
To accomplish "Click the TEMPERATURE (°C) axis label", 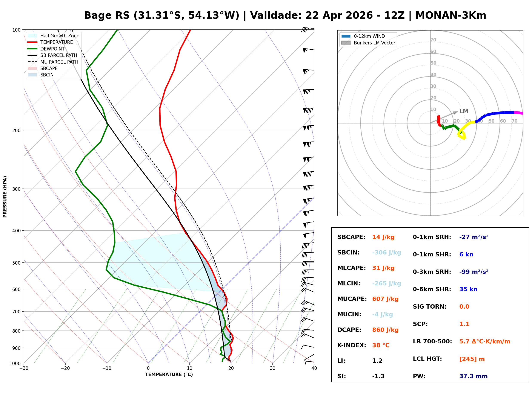I will (169, 375).
